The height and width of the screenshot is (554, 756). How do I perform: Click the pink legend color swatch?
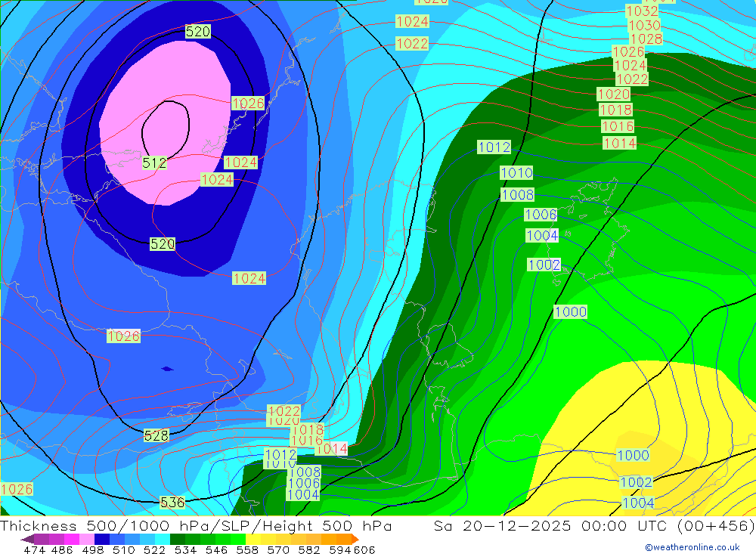click(x=87, y=539)
